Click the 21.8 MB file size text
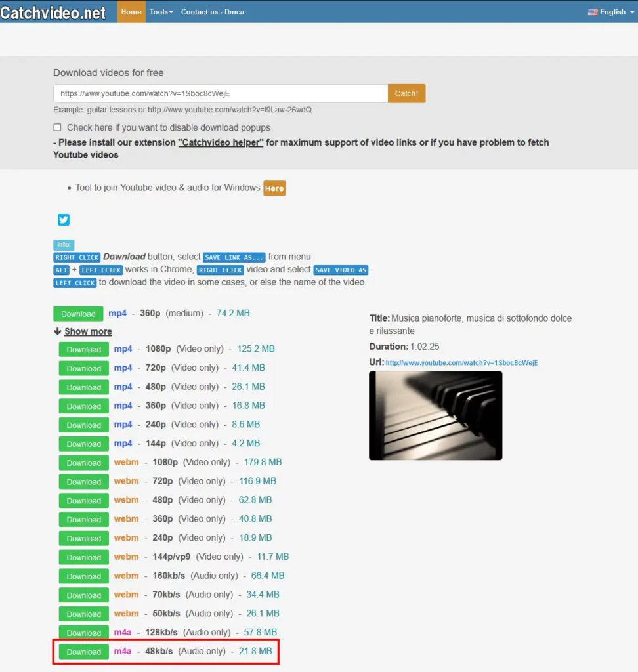The width and height of the screenshot is (638, 672). [255, 651]
